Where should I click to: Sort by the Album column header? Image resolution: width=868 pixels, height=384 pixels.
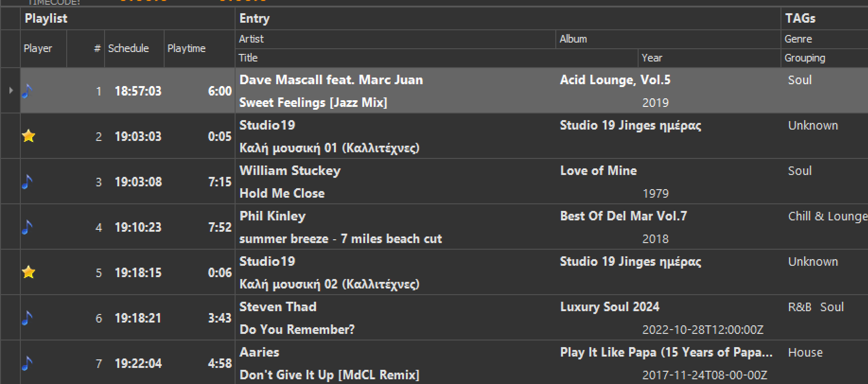(573, 39)
